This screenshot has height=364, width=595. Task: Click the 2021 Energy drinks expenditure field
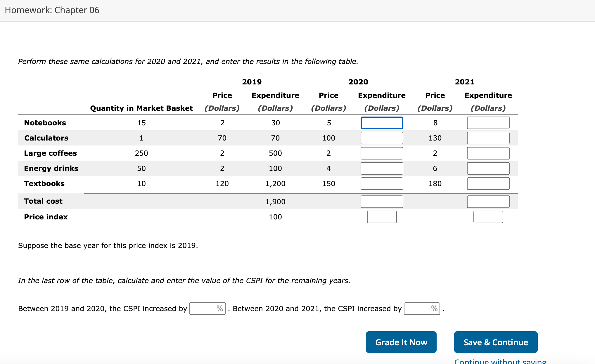tap(488, 168)
